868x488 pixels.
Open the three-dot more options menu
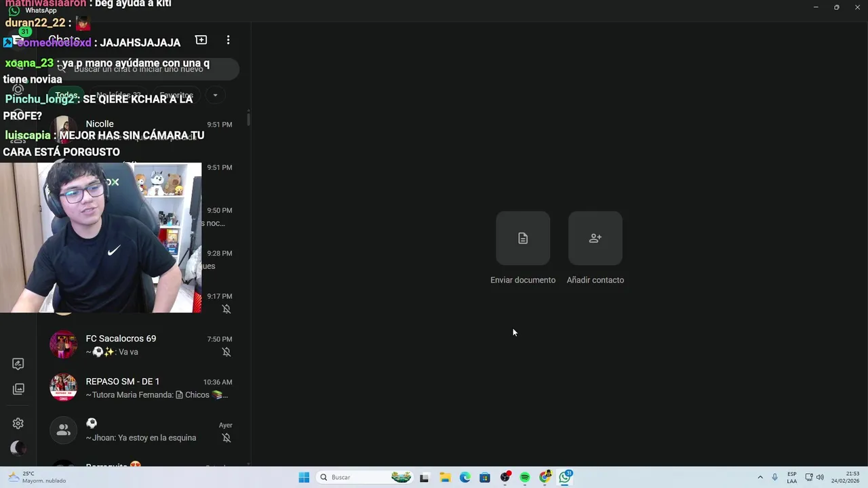click(228, 40)
